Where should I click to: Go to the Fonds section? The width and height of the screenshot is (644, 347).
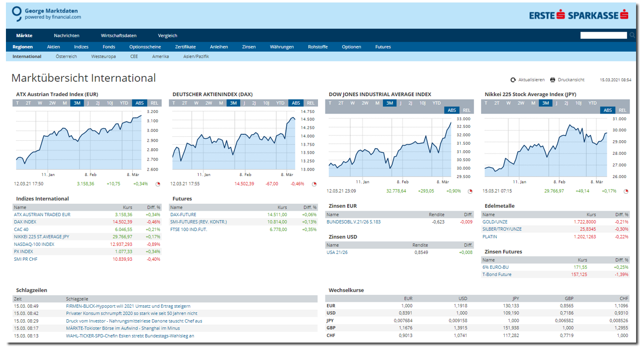[109, 47]
